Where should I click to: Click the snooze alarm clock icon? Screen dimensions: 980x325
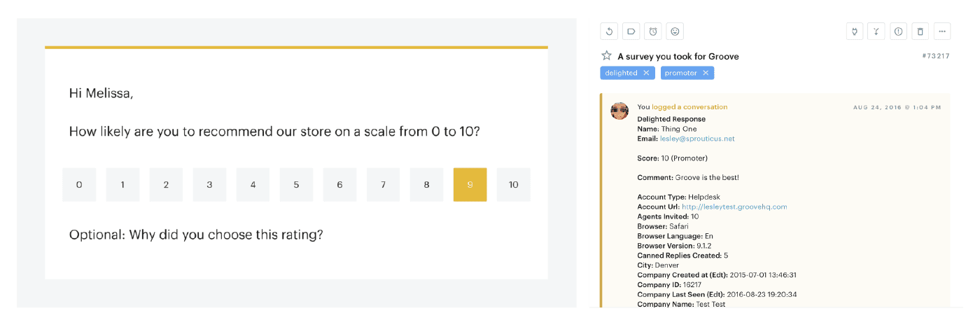[653, 31]
